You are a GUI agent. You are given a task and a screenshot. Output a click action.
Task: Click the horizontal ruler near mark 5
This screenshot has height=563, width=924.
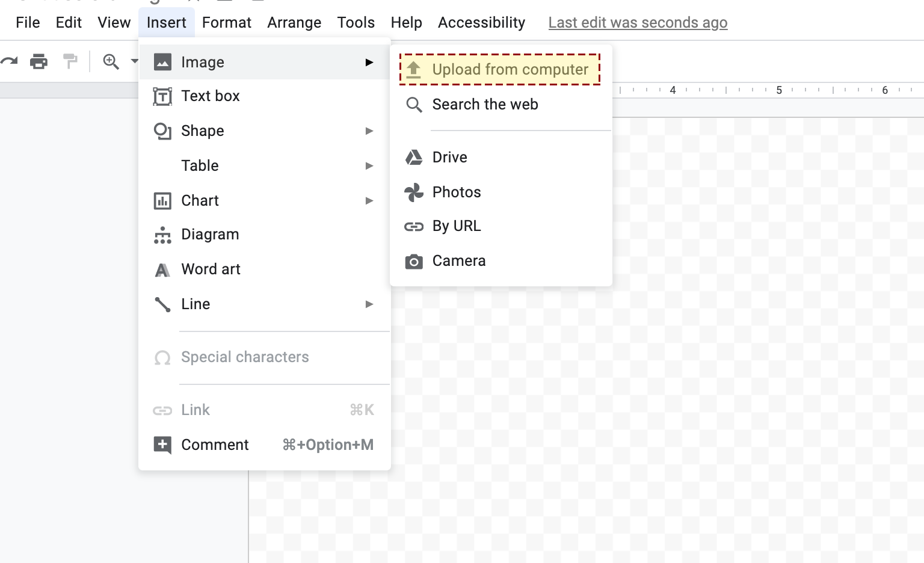click(779, 90)
